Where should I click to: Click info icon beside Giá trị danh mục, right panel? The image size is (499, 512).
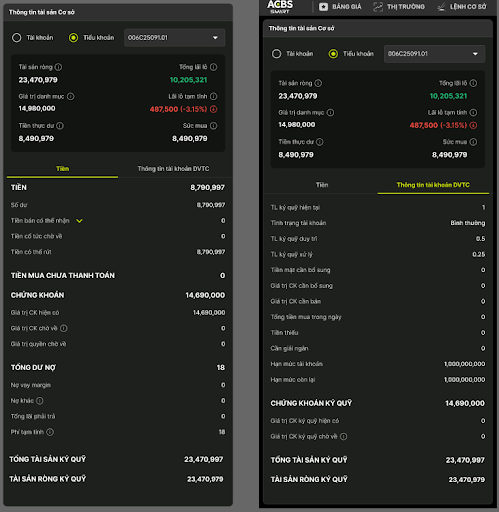tap(330, 113)
